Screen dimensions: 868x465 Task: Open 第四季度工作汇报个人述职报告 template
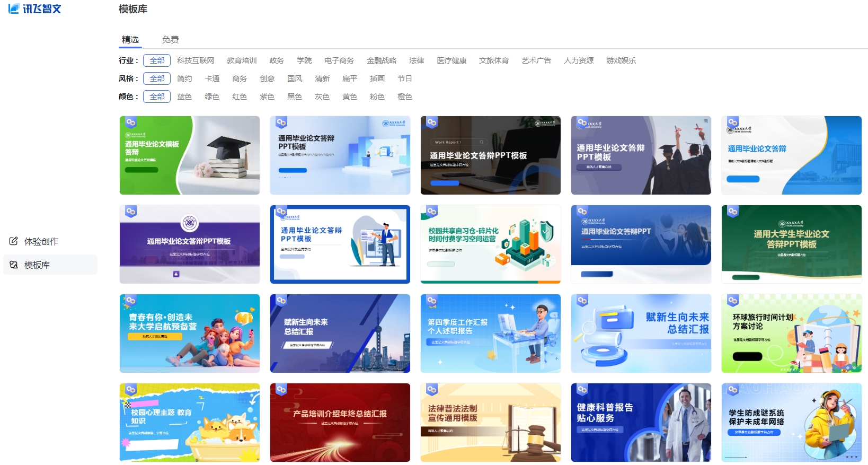[491, 334]
